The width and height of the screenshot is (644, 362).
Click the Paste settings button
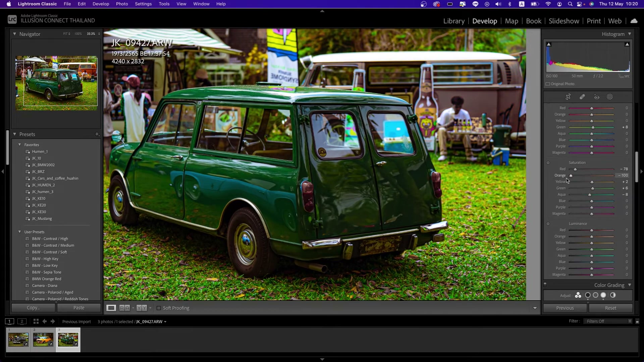79,308
